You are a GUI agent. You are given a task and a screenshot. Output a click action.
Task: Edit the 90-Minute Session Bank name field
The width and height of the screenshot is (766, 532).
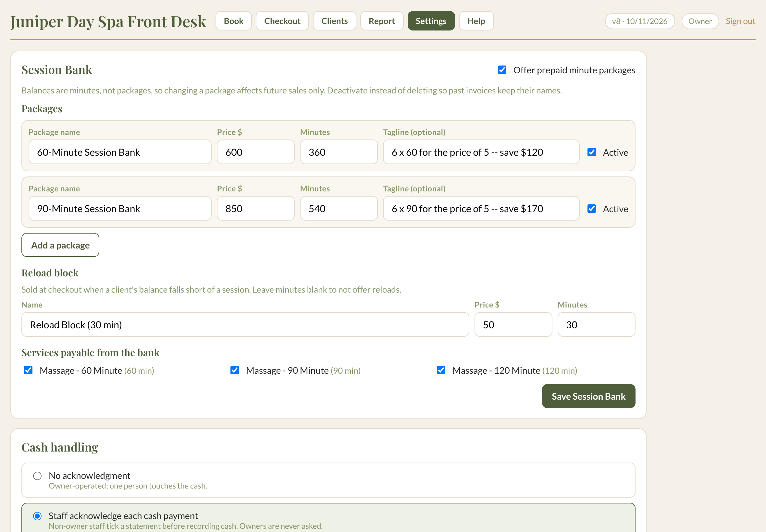tap(120, 208)
